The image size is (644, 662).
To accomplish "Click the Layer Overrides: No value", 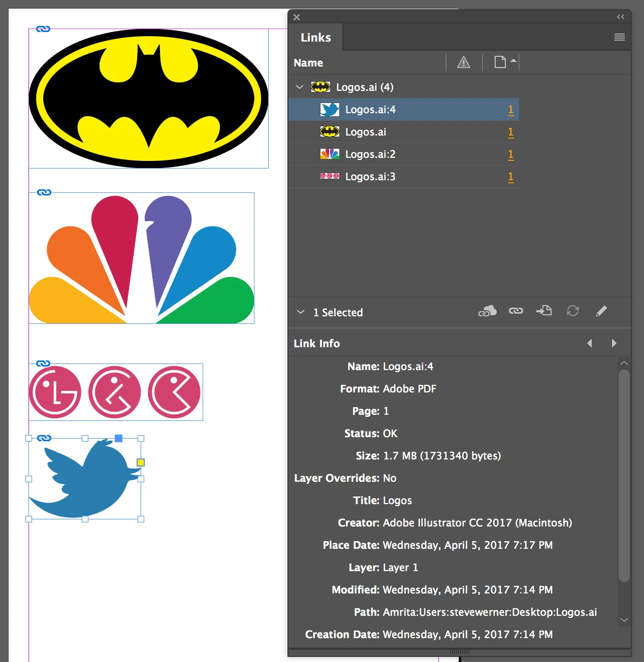I will pos(390,478).
